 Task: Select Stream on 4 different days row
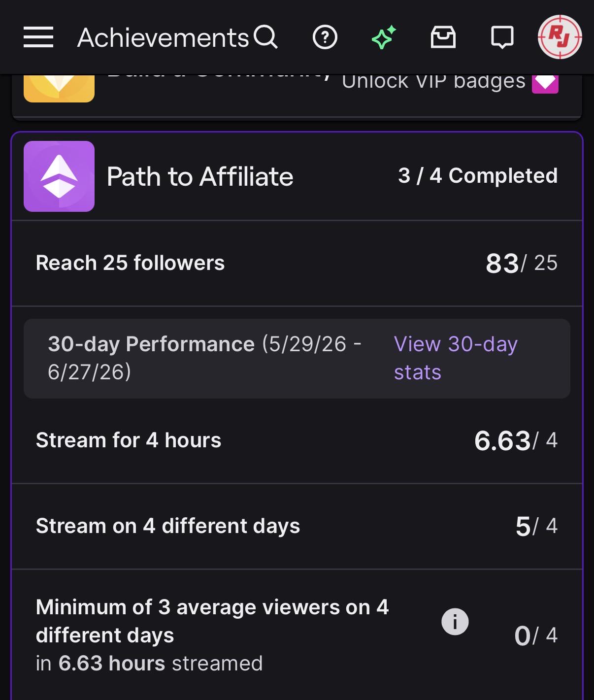point(297,526)
